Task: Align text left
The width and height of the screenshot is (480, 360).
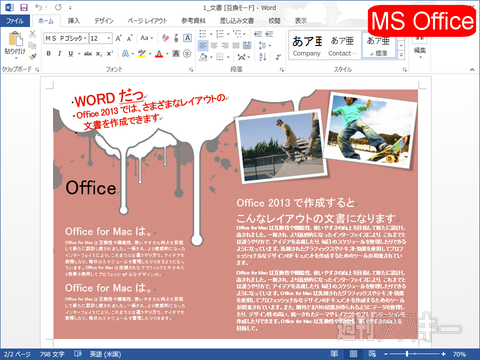Action: [203, 45]
